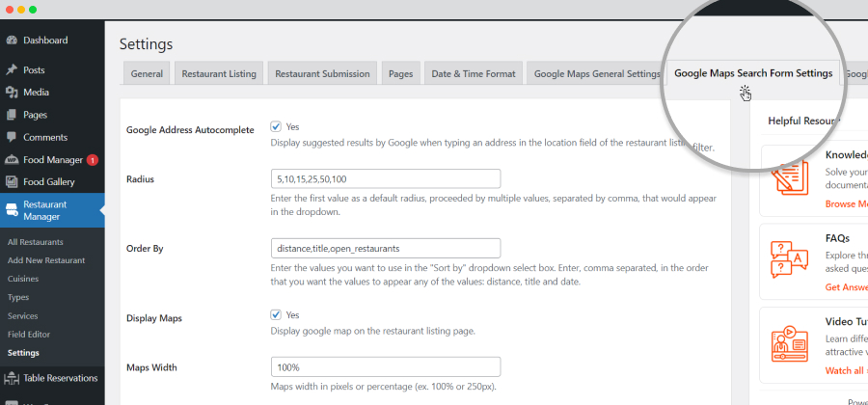Click the Media icon in sidebar

11,93
